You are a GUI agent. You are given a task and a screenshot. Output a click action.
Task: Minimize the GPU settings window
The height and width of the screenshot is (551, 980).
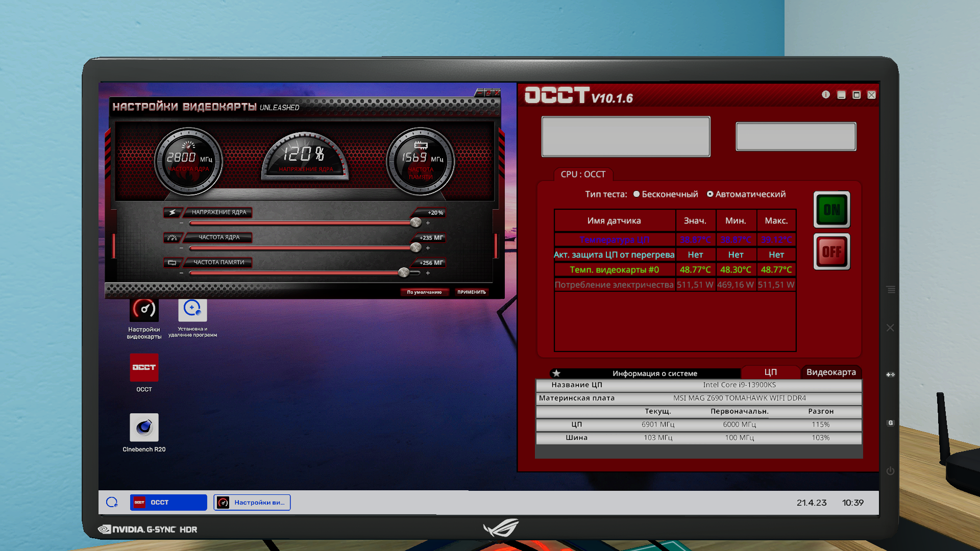pyautogui.click(x=480, y=92)
